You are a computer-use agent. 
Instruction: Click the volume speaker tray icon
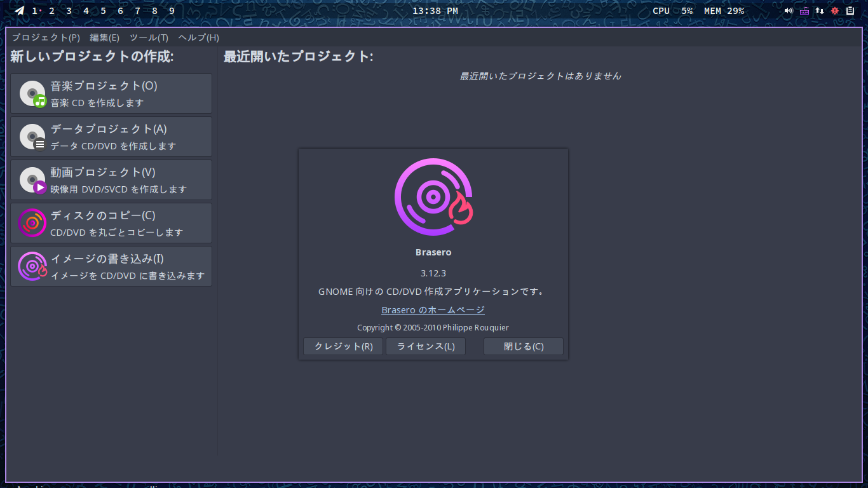tap(789, 11)
